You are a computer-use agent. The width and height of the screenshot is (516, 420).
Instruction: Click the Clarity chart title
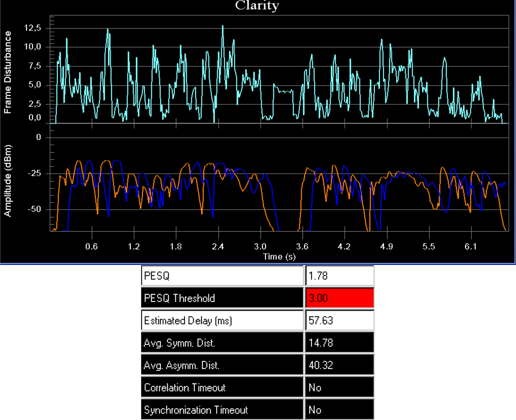click(257, 5)
